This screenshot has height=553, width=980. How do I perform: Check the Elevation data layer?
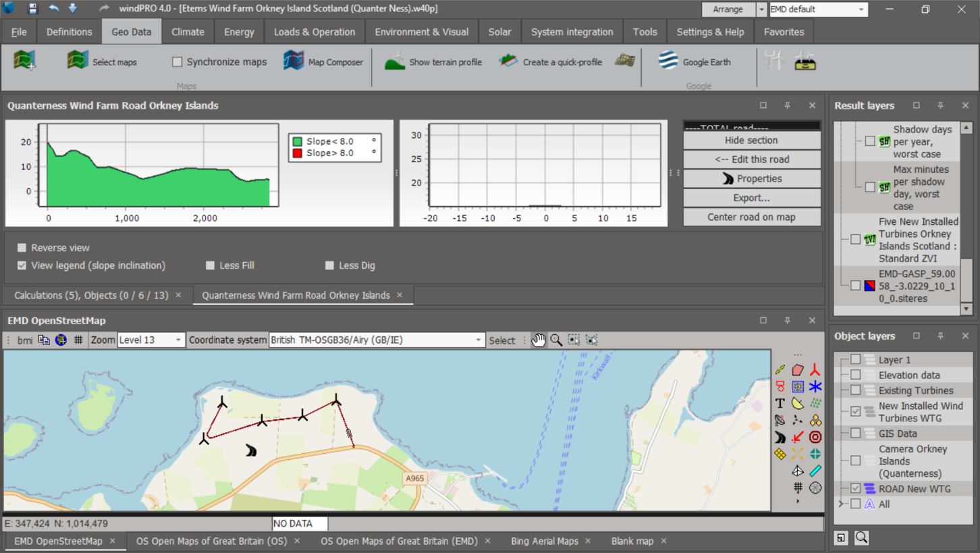(x=856, y=375)
